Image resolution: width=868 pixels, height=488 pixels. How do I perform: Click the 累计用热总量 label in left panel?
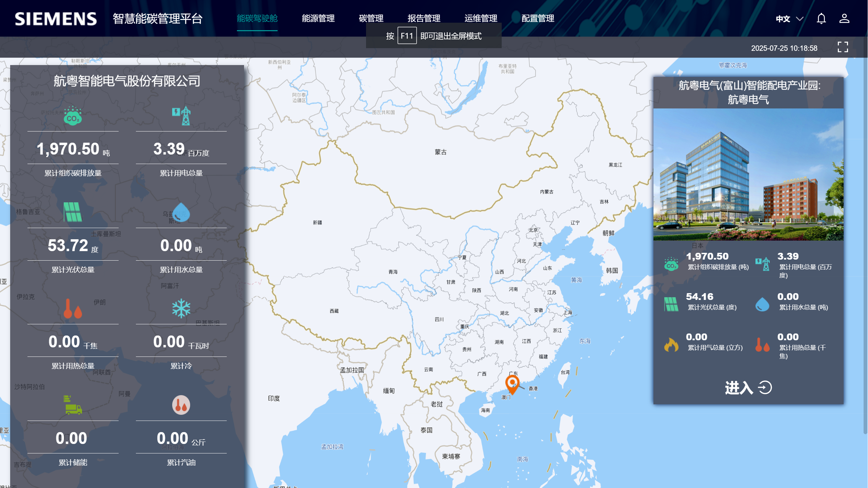click(73, 366)
